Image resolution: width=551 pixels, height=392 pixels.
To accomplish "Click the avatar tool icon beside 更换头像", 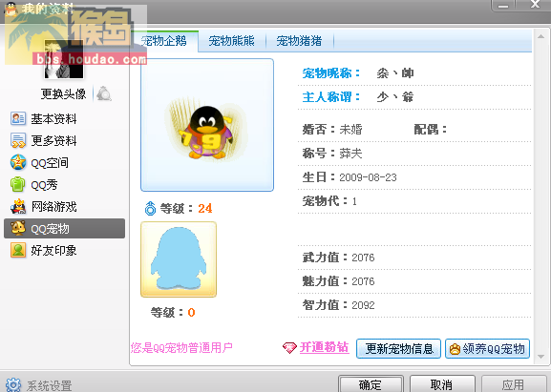I will (104, 93).
